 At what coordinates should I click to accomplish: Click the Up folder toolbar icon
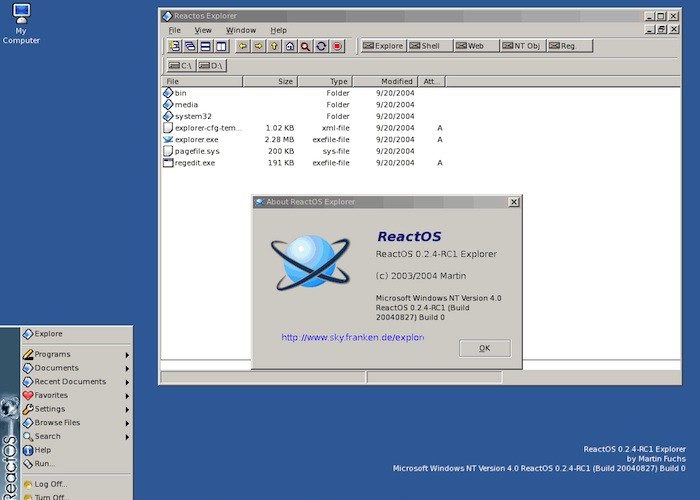pos(274,46)
